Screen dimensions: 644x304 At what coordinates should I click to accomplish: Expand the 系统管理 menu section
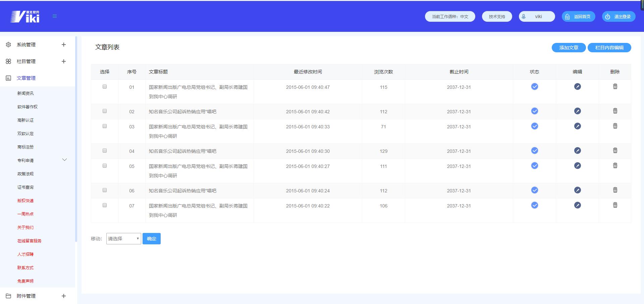click(63, 45)
